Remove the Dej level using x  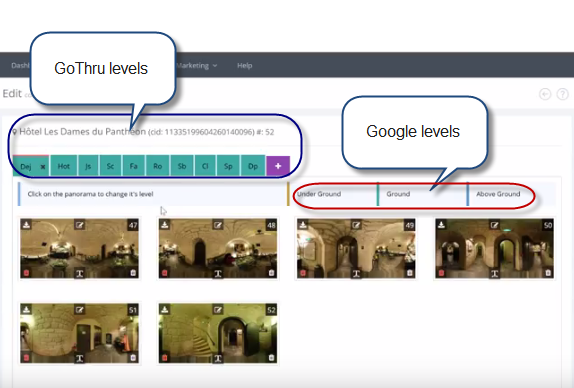point(43,167)
